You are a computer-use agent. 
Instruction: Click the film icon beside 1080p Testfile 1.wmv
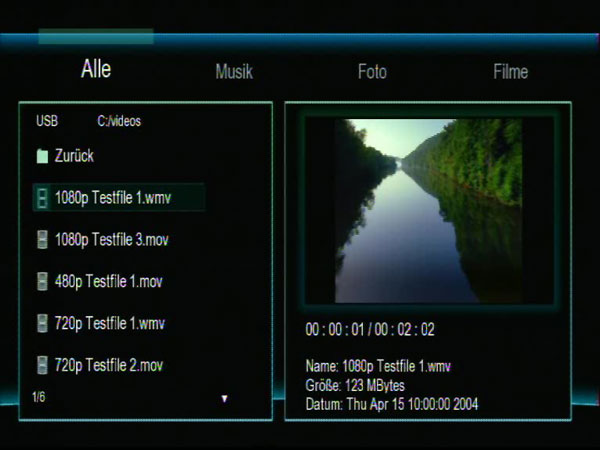[x=42, y=198]
